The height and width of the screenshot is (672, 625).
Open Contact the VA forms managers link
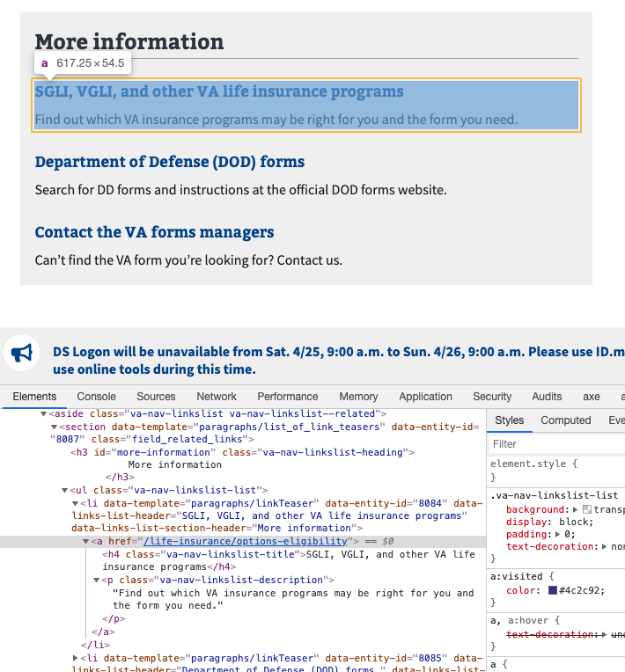[x=154, y=232]
